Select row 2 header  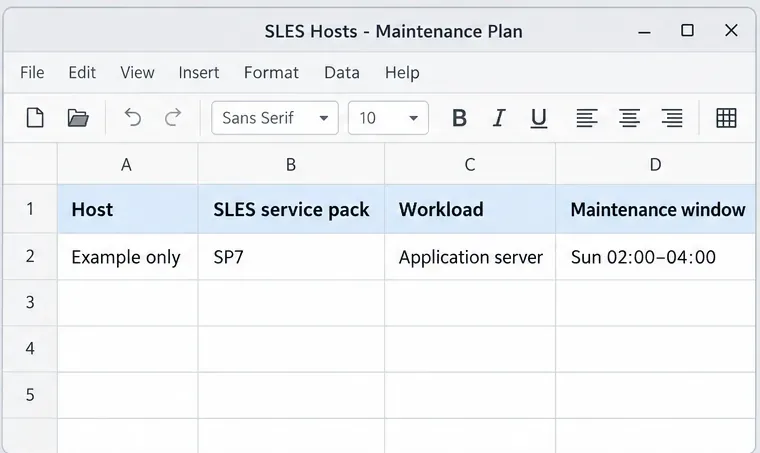pyautogui.click(x=30, y=256)
